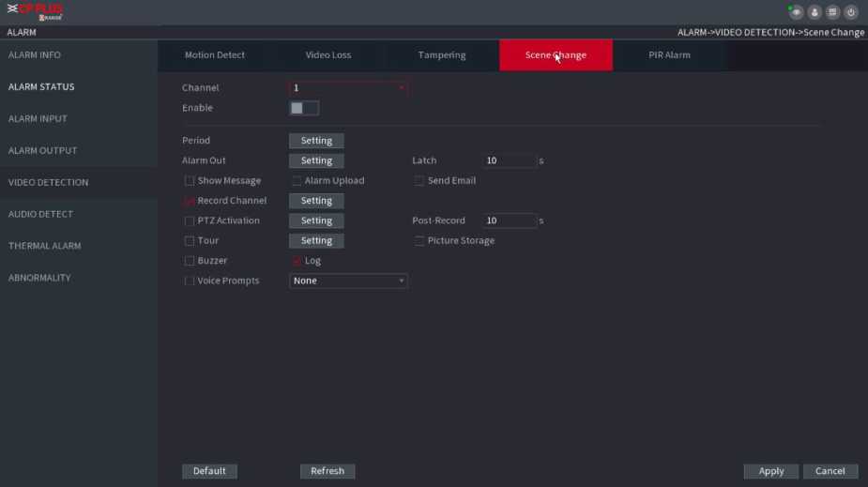This screenshot has width=868, height=487.
Task: Select the Tampering tab
Action: click(x=442, y=55)
